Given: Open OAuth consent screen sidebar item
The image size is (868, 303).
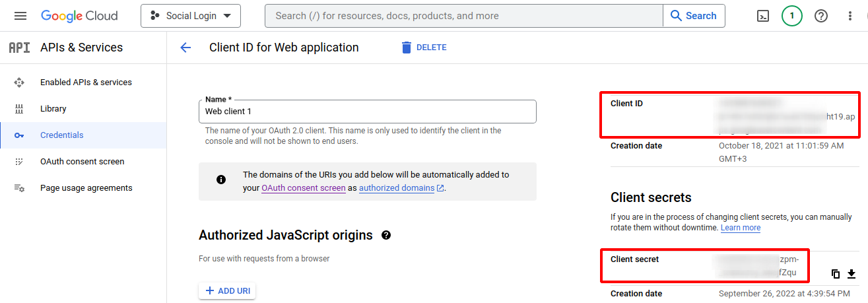Looking at the screenshot, I should [x=83, y=162].
